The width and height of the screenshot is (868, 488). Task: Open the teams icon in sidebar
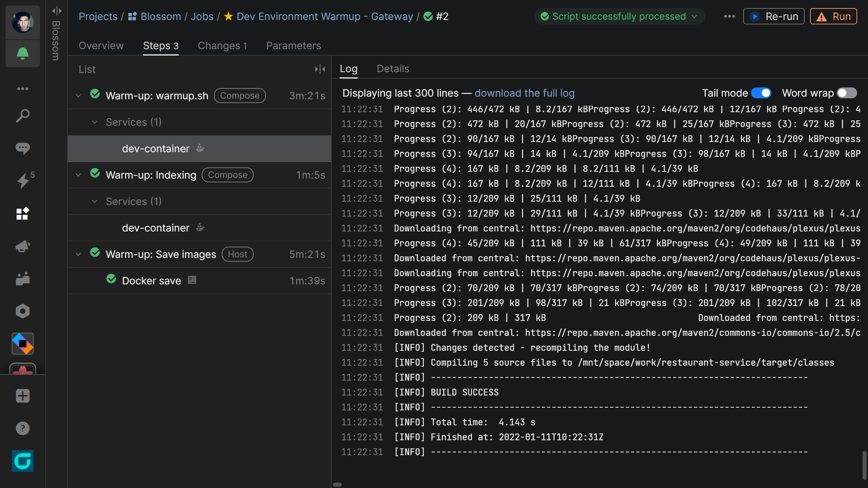coord(23,279)
